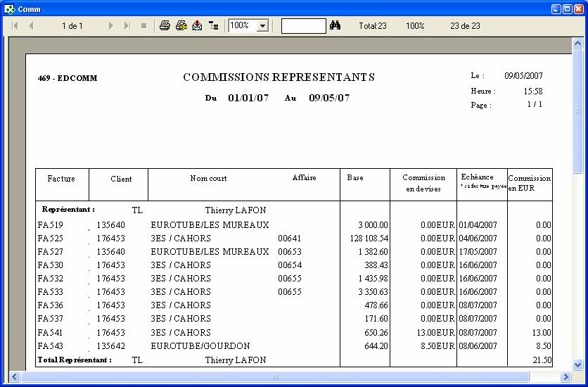Screen dimensions: 588x387
Task: Print the commissions report
Action: 165,26
